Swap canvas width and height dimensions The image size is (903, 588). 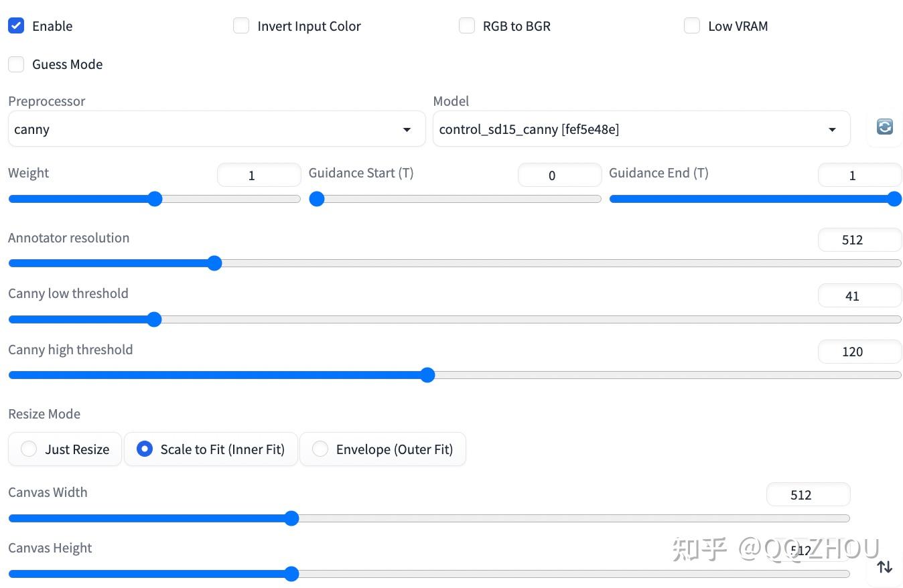(884, 567)
